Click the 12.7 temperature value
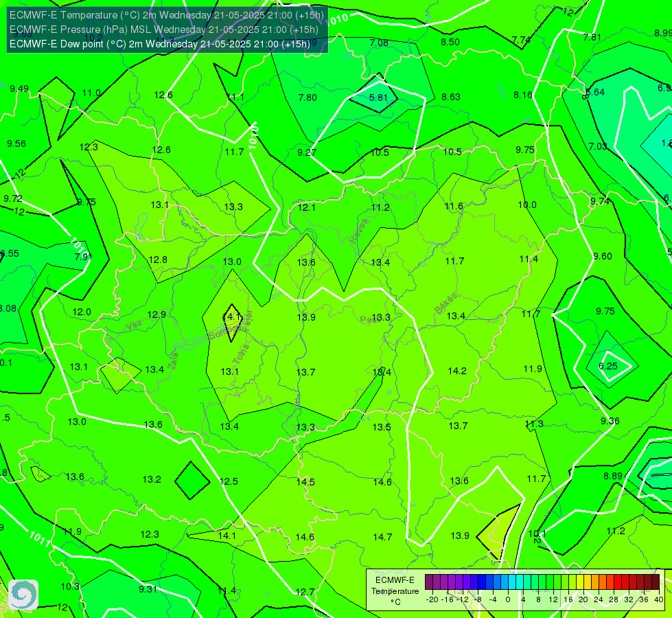Screen dimensions: 672x618 pyautogui.click(x=305, y=593)
